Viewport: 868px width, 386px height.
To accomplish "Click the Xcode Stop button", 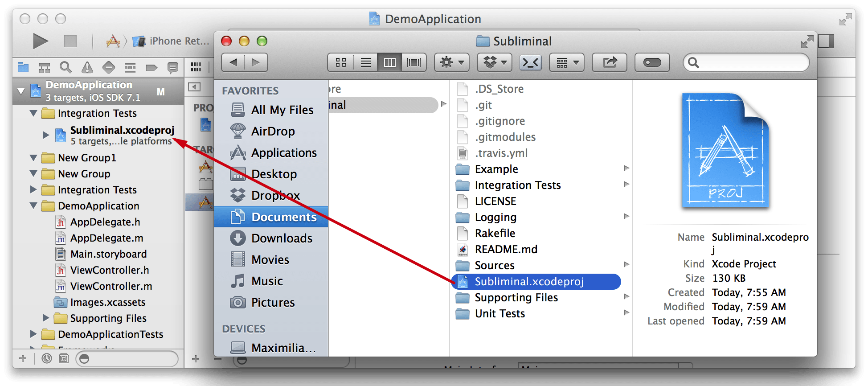I will pyautogui.click(x=70, y=41).
